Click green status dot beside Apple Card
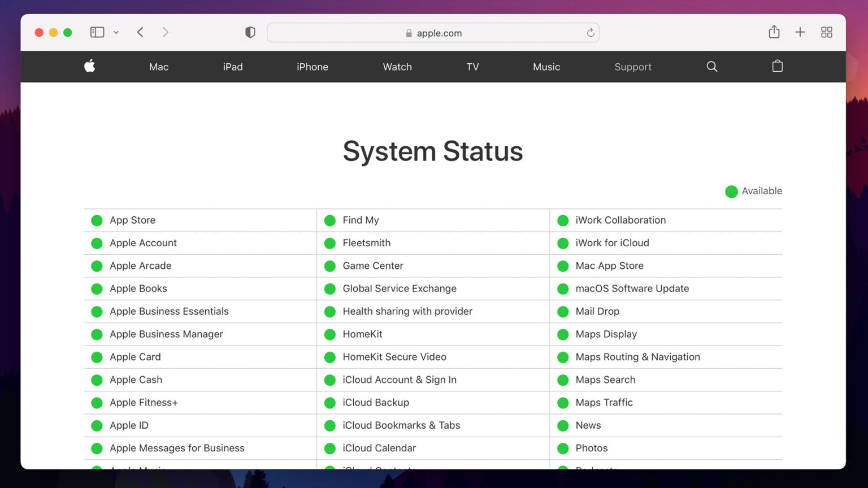868x488 pixels. pyautogui.click(x=97, y=358)
